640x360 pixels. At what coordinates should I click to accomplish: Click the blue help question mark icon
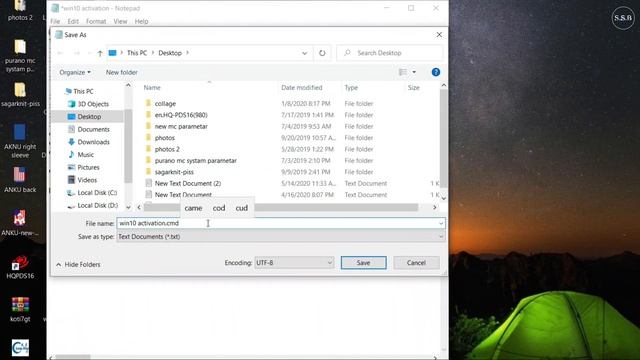(x=436, y=72)
